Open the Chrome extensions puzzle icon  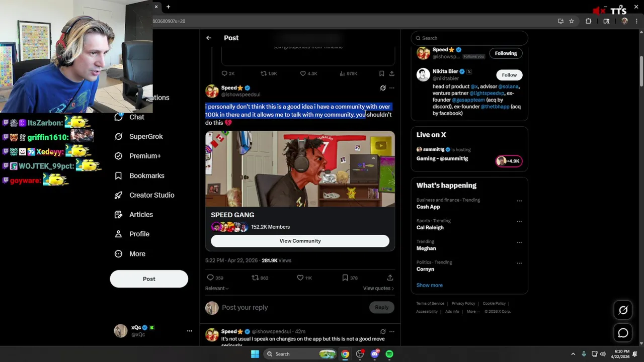(x=588, y=21)
